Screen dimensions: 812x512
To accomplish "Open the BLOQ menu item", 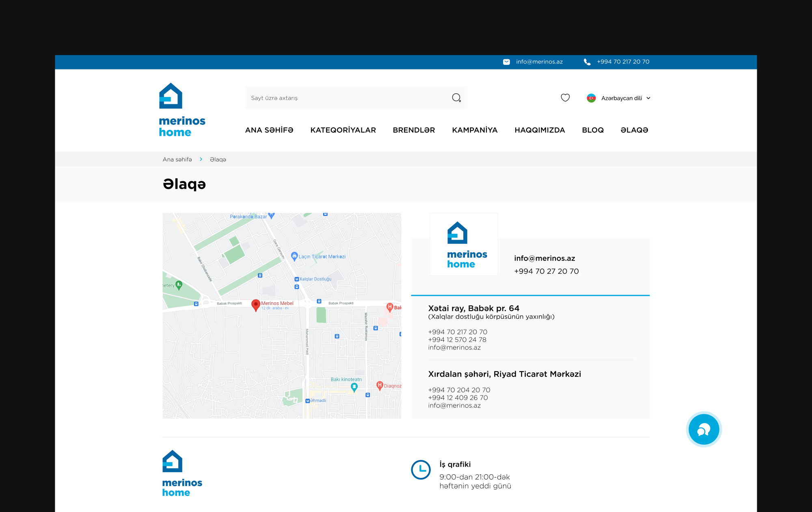I will (593, 130).
